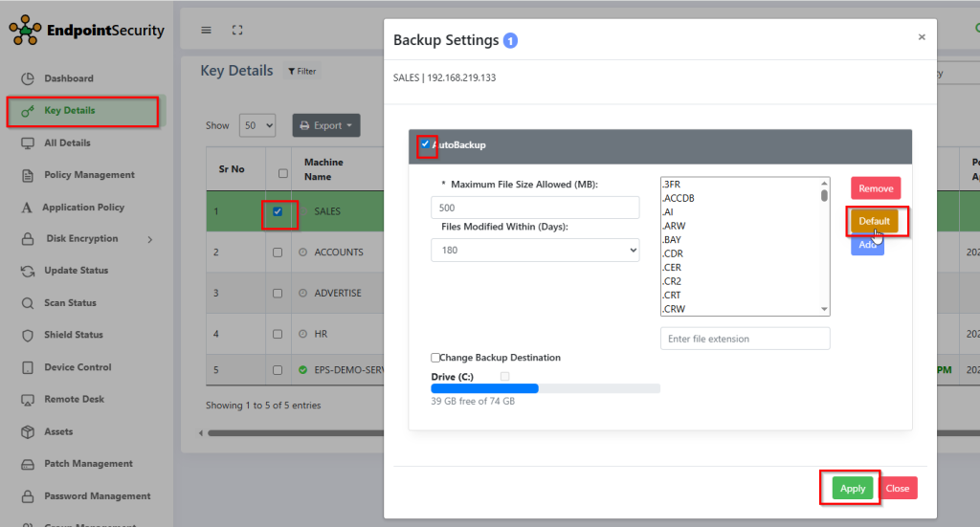Click the Shield Status shield icon
The height and width of the screenshot is (527, 980).
pyautogui.click(x=28, y=336)
